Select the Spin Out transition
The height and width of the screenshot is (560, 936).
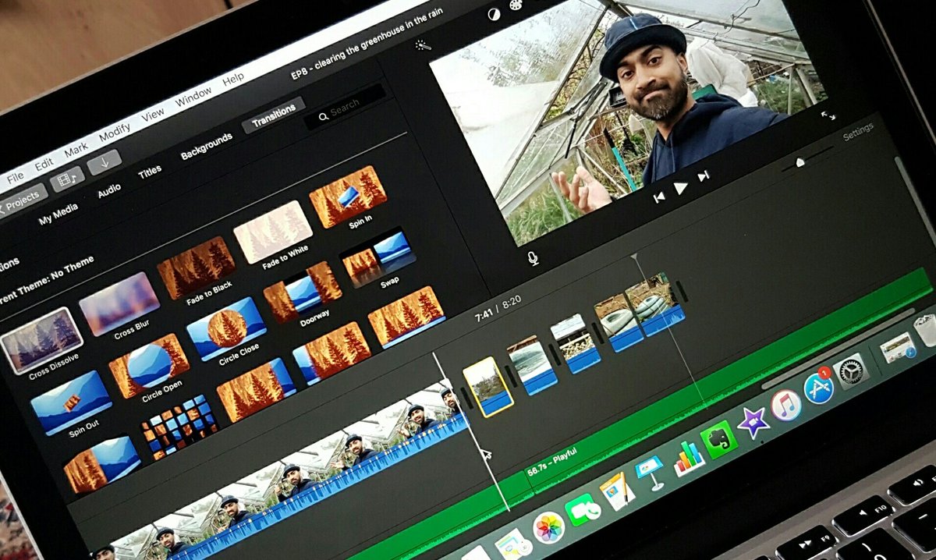pos(70,402)
